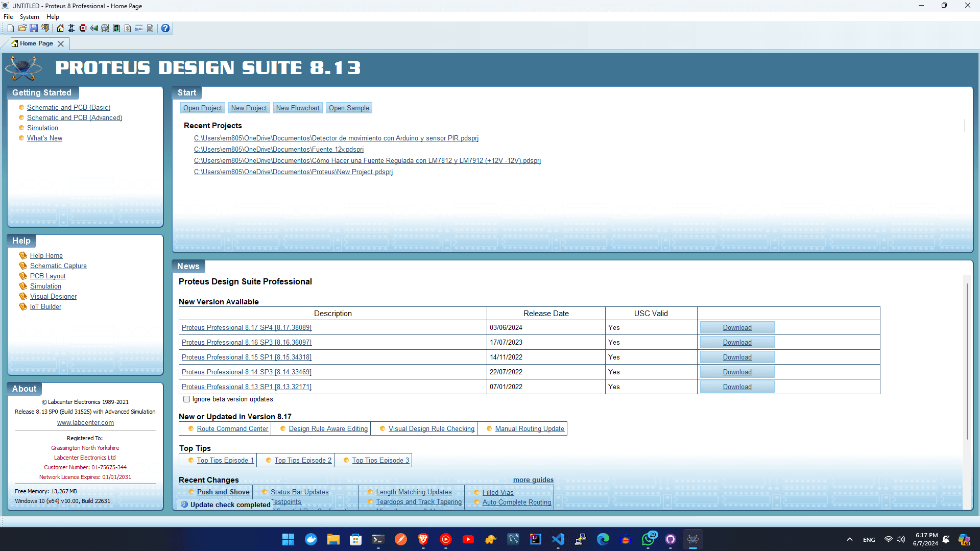This screenshot has width=980, height=551.
Task: Open the Schematic Capture module icon
Action: click(x=71, y=28)
